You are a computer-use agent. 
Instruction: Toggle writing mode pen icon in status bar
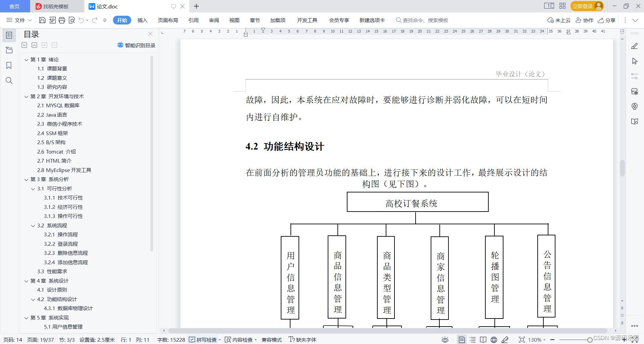point(504,340)
